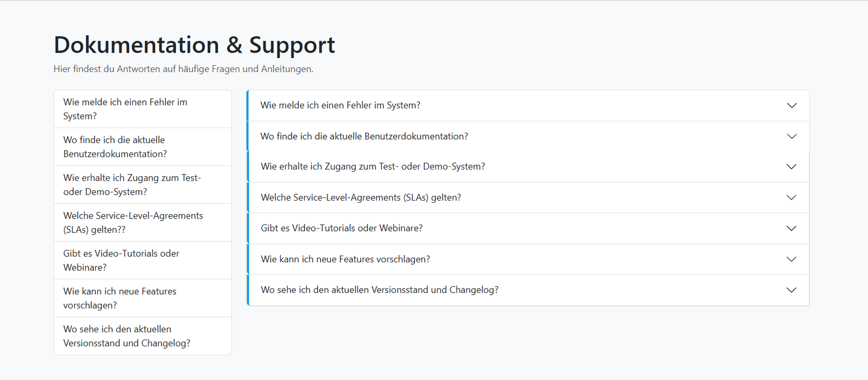This screenshot has height=380, width=868.
Task: Open accordion 'Gibt es Video-Tutorials oder Webinare?'
Action: (341, 228)
